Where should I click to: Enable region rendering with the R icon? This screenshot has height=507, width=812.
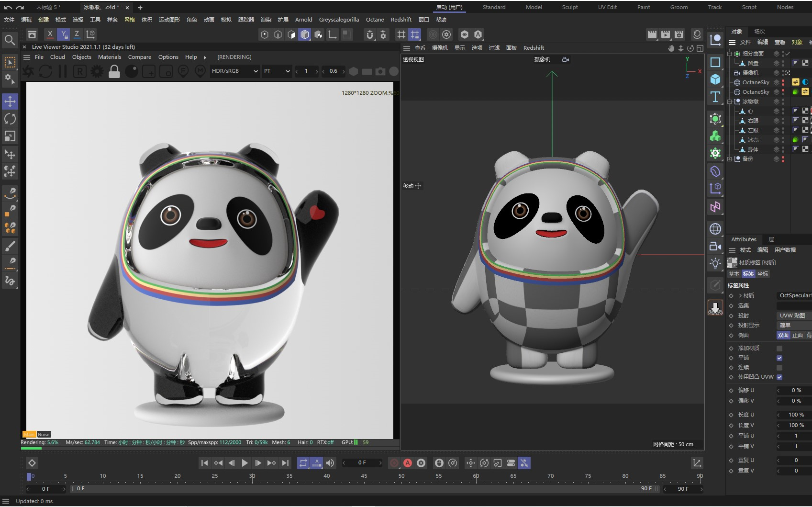[79, 71]
